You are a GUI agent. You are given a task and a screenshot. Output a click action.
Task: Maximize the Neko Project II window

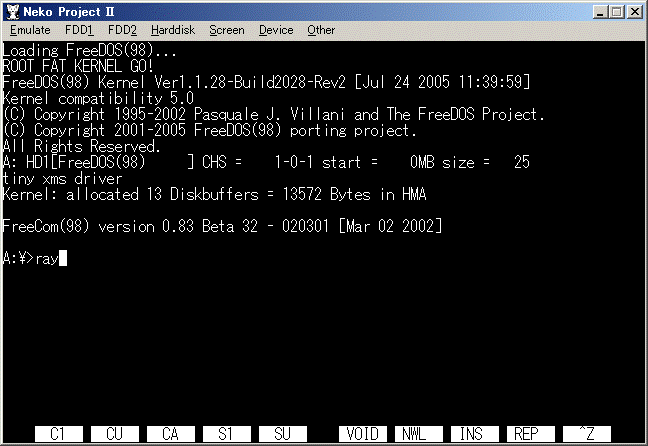pos(616,12)
